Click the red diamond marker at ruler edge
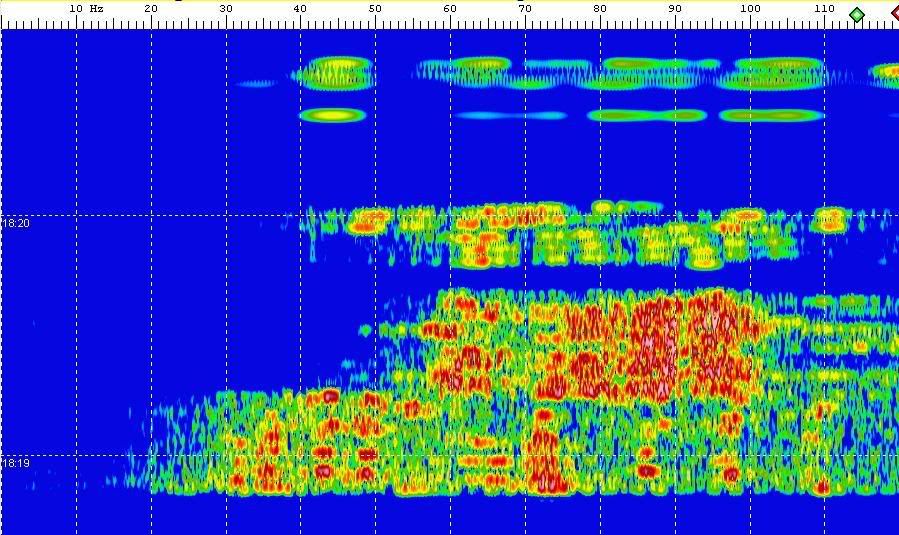 click(x=894, y=14)
